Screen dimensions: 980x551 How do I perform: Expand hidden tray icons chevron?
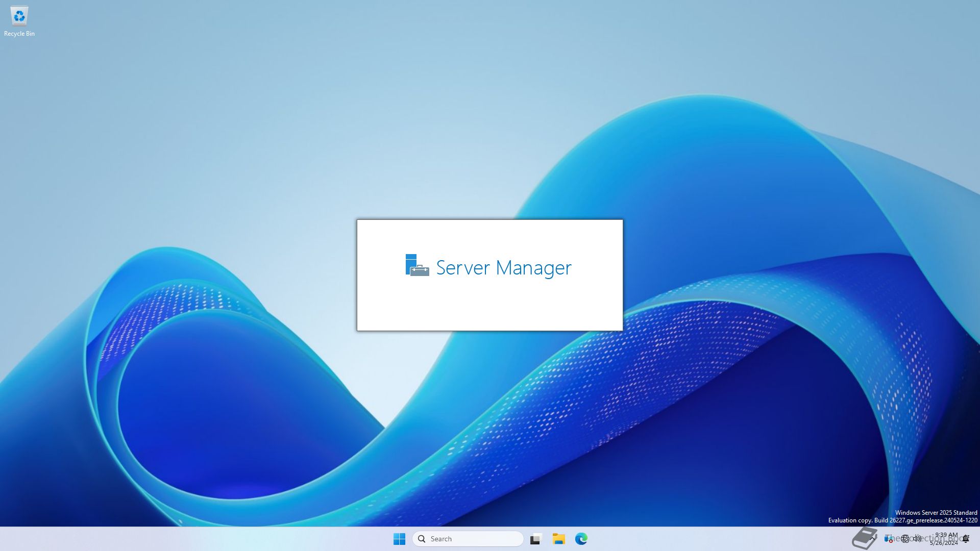click(x=873, y=538)
